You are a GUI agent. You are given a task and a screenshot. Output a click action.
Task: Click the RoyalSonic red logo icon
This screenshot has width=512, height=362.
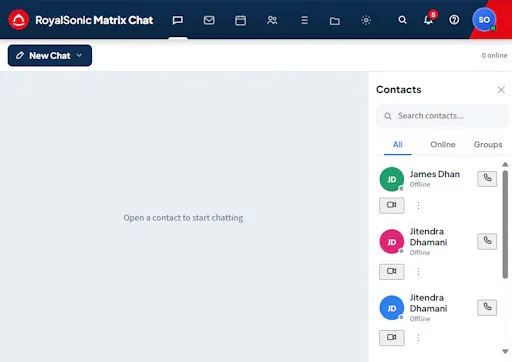[19, 20]
